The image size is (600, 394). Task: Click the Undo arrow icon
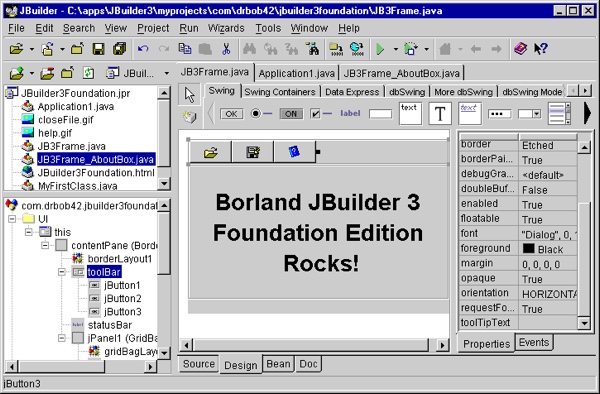[143, 49]
